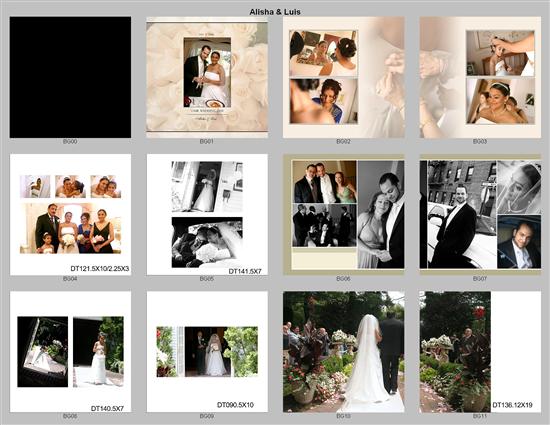Click the DT140.5X7 template code

[107, 409]
